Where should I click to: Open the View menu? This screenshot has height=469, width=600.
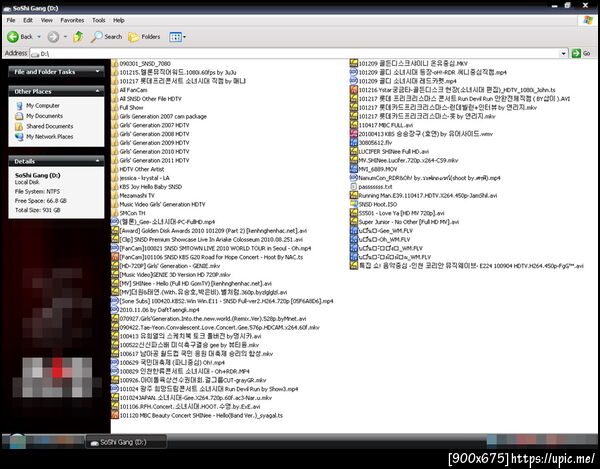tap(47, 20)
